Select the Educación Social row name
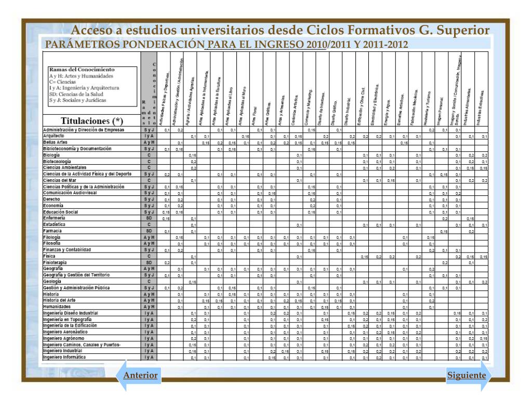 click(60, 212)
